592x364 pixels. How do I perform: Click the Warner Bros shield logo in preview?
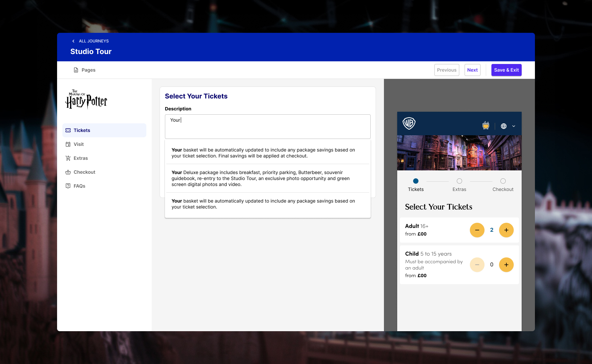[409, 123]
